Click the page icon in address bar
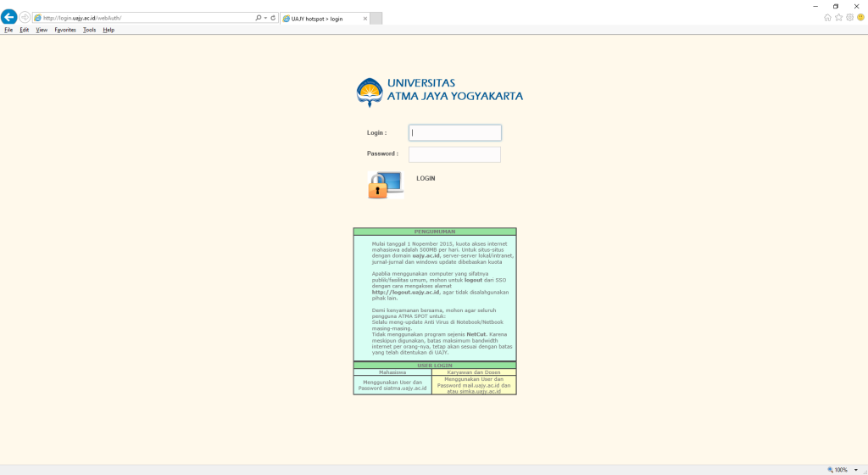 (37, 18)
